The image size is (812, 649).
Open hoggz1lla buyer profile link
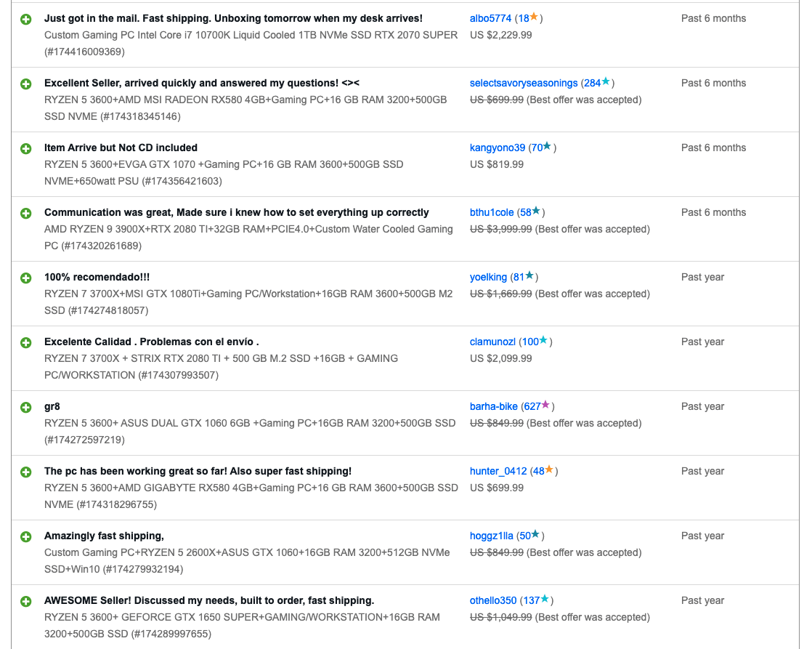click(x=491, y=536)
